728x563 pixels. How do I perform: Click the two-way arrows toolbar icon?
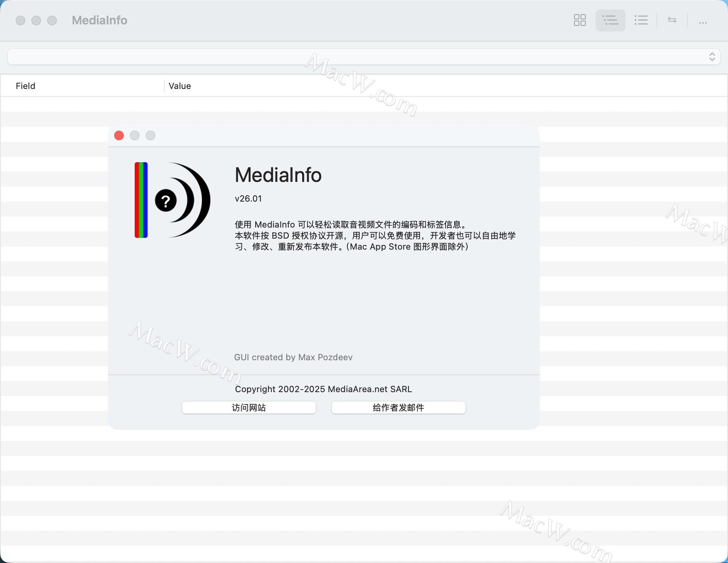(x=672, y=20)
